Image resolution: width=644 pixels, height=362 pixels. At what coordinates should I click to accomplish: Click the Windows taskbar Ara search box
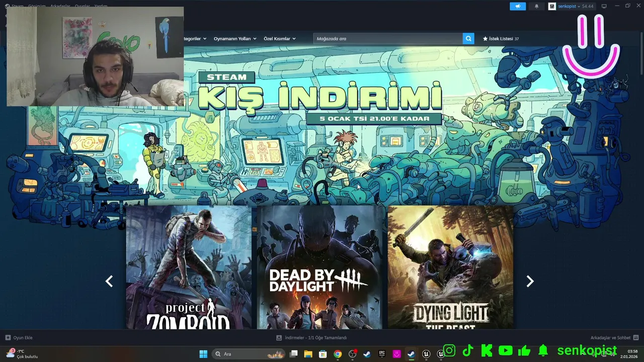249,354
